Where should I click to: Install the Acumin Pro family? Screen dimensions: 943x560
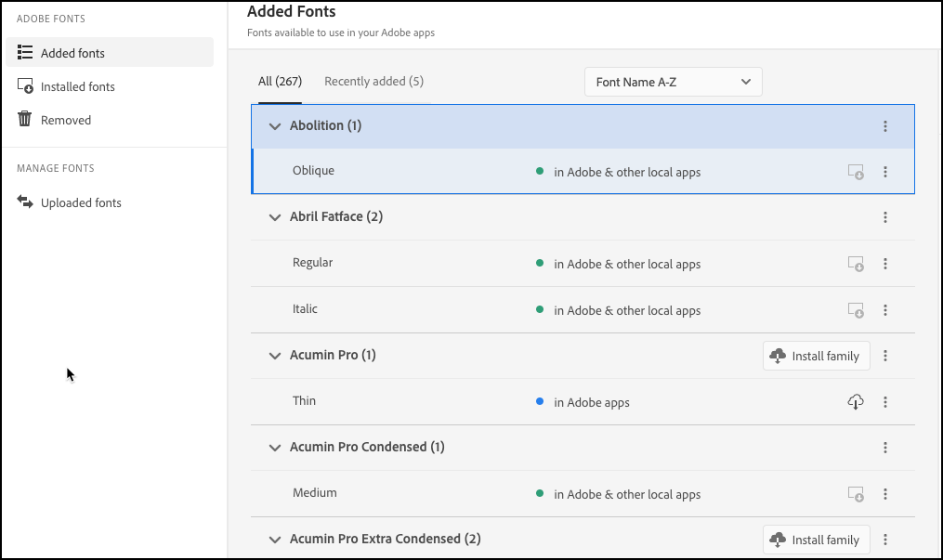coord(816,355)
